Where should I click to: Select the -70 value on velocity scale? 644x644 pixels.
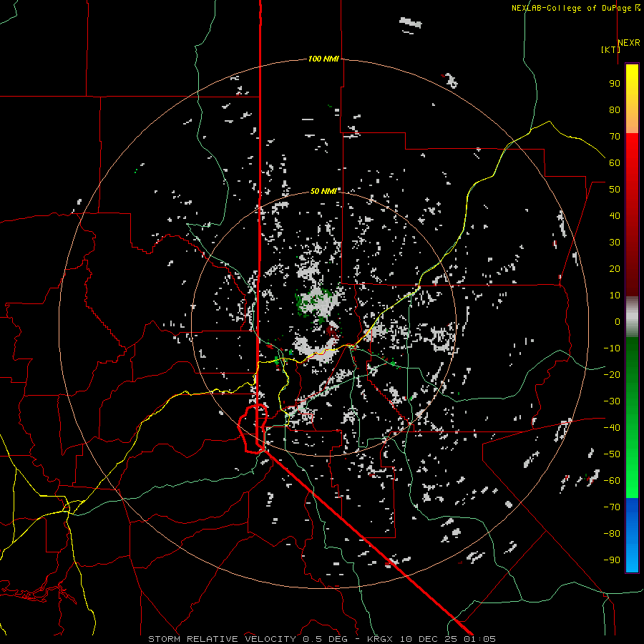[x=612, y=507]
